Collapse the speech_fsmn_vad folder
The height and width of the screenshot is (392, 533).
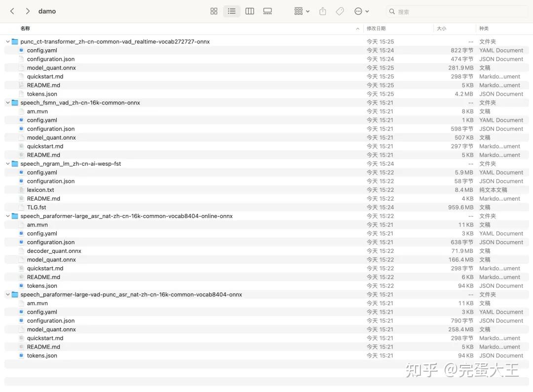(x=7, y=103)
